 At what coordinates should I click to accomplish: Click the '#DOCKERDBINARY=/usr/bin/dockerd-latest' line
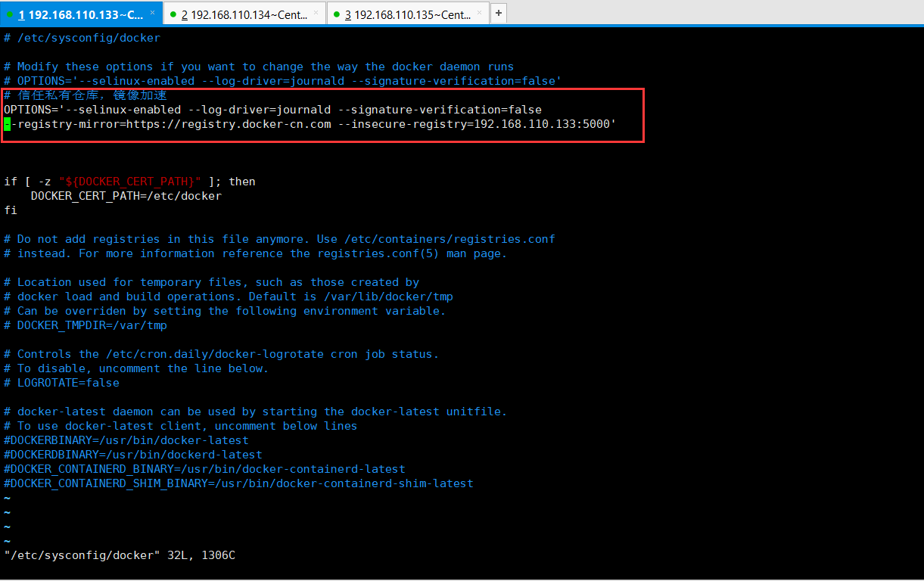pos(133,455)
